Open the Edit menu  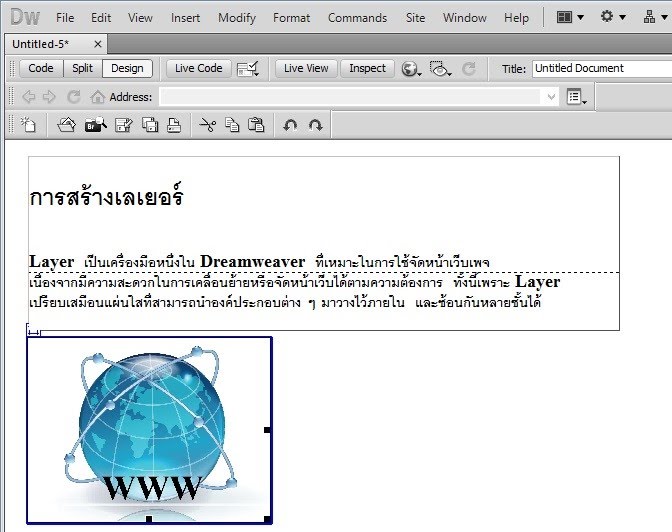point(101,18)
